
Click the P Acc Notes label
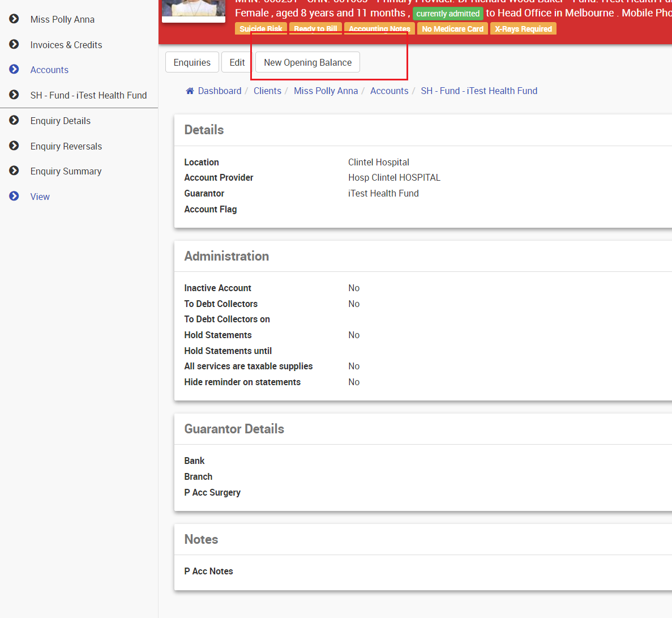point(209,571)
